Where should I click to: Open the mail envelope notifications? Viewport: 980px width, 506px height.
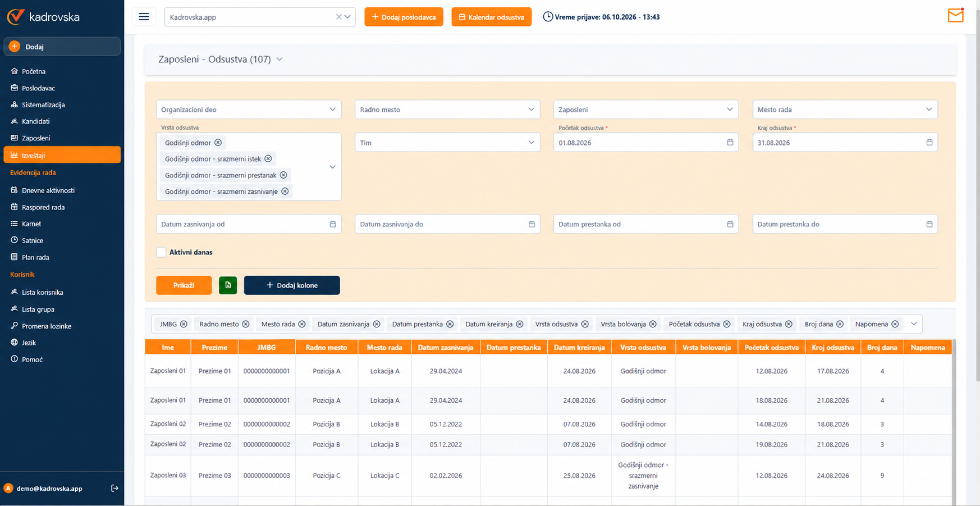pos(955,15)
